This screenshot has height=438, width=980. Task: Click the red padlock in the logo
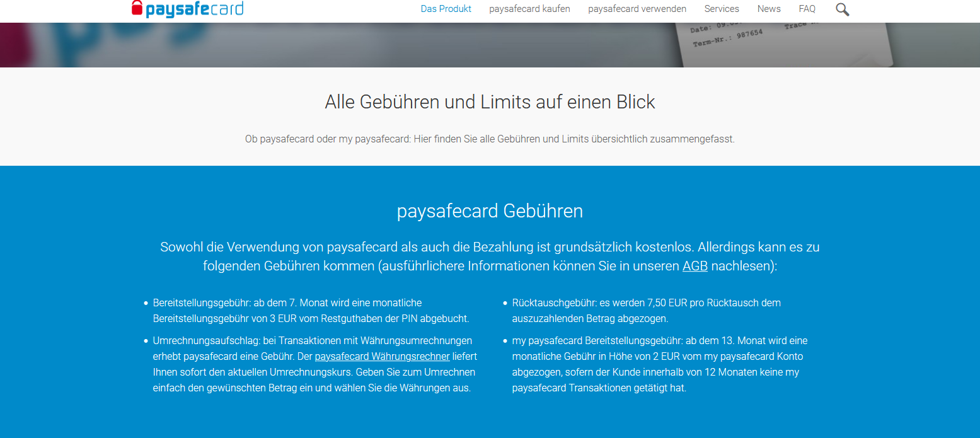pos(137,8)
